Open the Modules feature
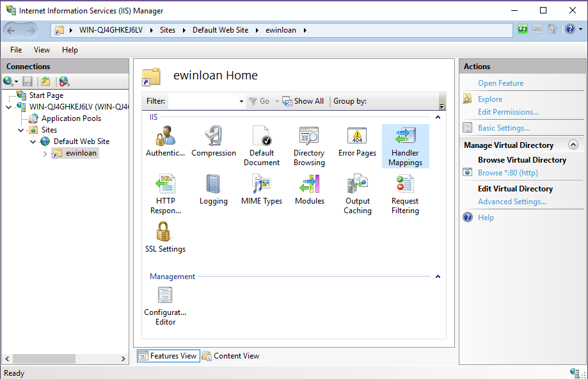This screenshot has width=588, height=379. click(x=310, y=189)
